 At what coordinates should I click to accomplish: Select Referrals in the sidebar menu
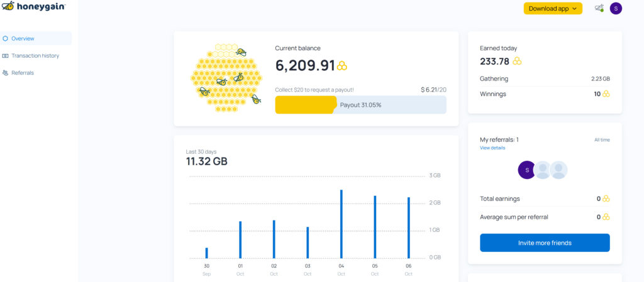(x=23, y=73)
